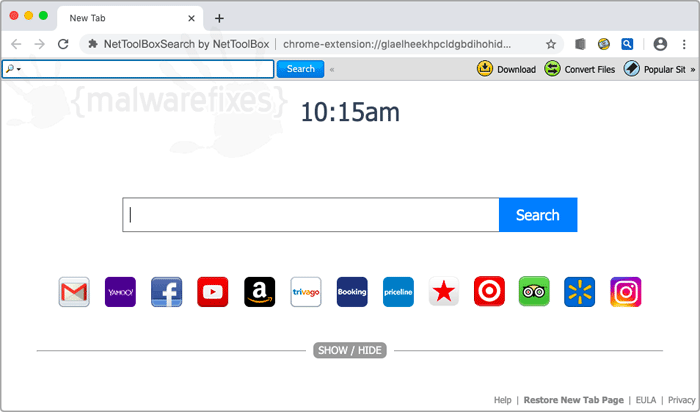Focus the main page search box
This screenshot has width=700, height=412.
click(x=311, y=215)
